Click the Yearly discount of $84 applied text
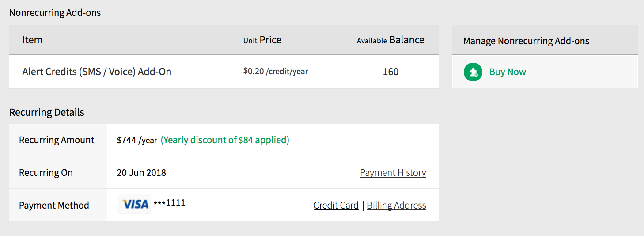Viewport: 644px width, 236px height. (x=225, y=140)
